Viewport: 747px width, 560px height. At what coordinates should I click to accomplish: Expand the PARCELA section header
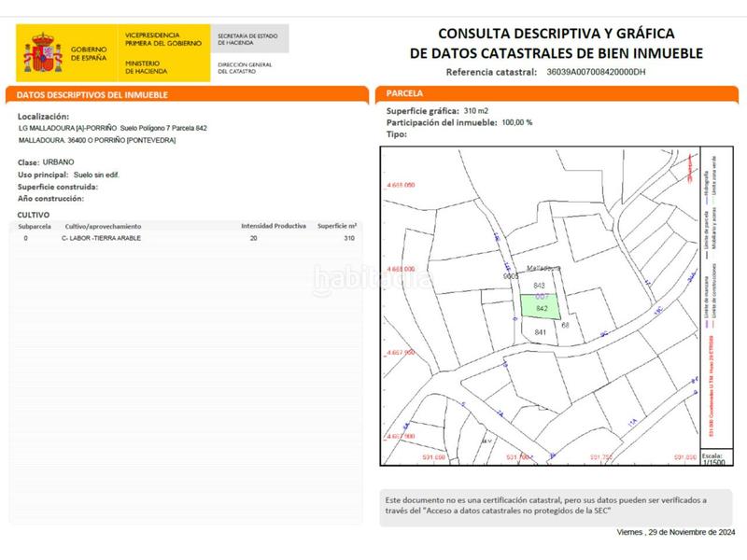click(402, 92)
